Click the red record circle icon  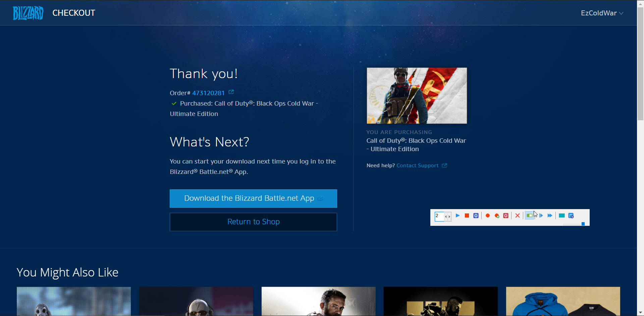[x=488, y=215]
